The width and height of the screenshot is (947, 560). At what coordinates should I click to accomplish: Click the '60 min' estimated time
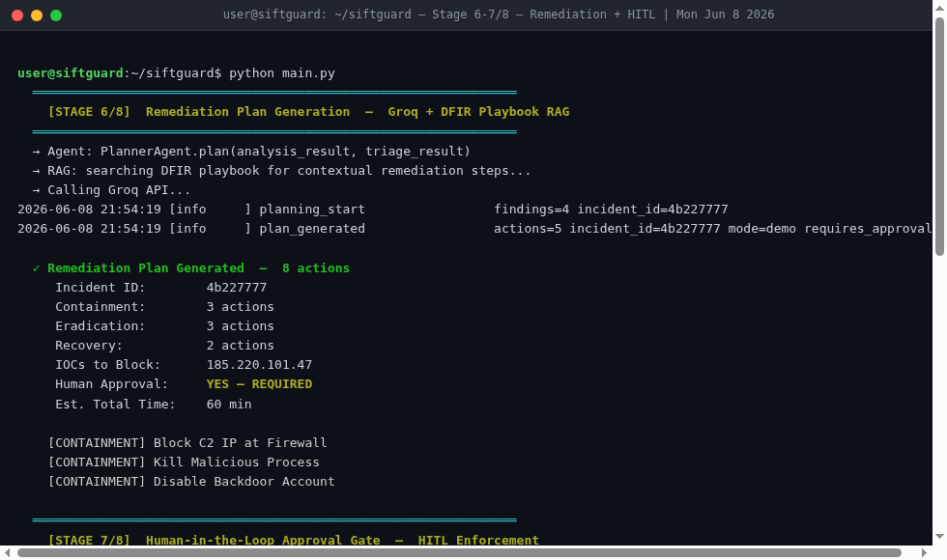229,404
